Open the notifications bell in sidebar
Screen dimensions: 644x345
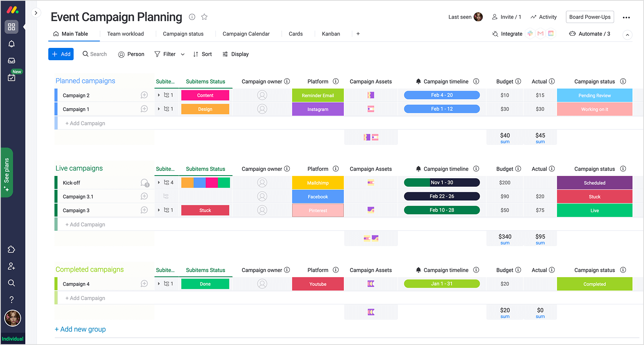(x=11, y=44)
